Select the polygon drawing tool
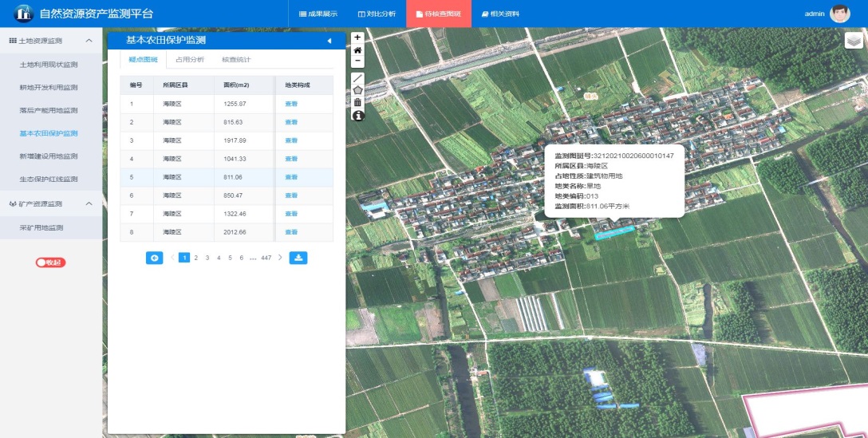The height and width of the screenshot is (438, 868). pyautogui.click(x=357, y=90)
